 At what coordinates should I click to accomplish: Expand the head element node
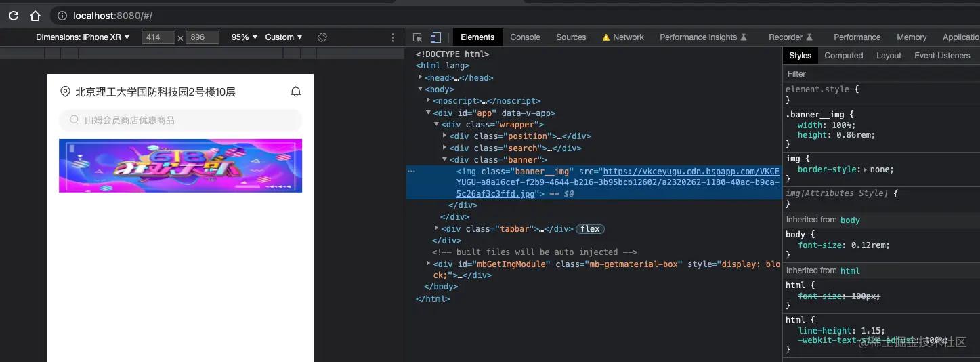coord(421,77)
